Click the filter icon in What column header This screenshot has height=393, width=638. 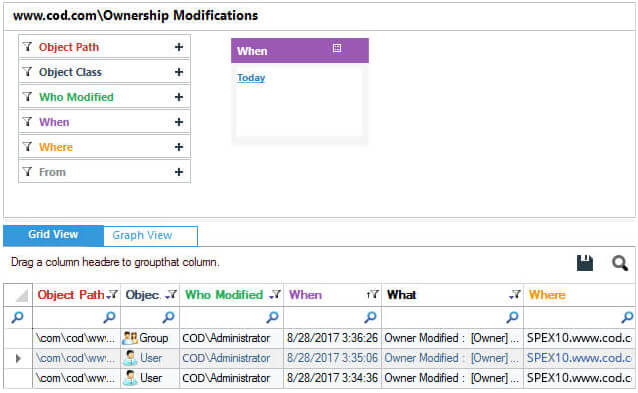[515, 294]
